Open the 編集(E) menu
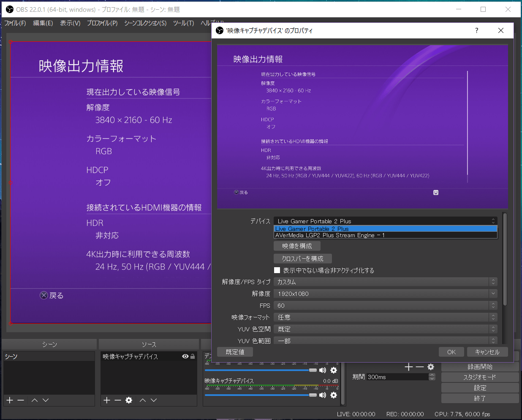This screenshot has height=420, width=522. [43, 23]
